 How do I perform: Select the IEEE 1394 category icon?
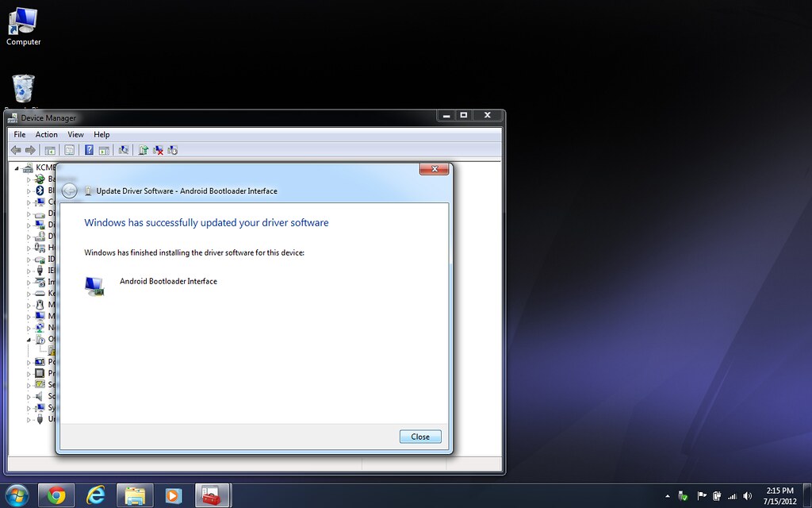[x=40, y=270]
